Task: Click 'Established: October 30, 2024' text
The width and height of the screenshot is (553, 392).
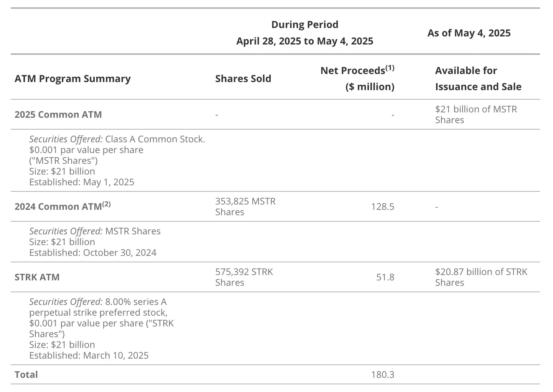Action: (93, 253)
